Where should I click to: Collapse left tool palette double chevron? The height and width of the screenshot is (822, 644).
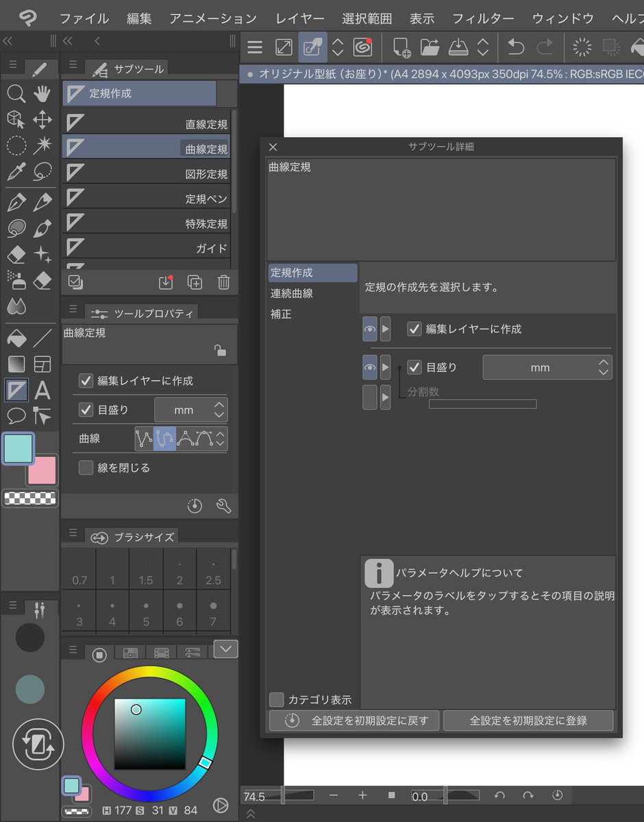click(x=9, y=41)
